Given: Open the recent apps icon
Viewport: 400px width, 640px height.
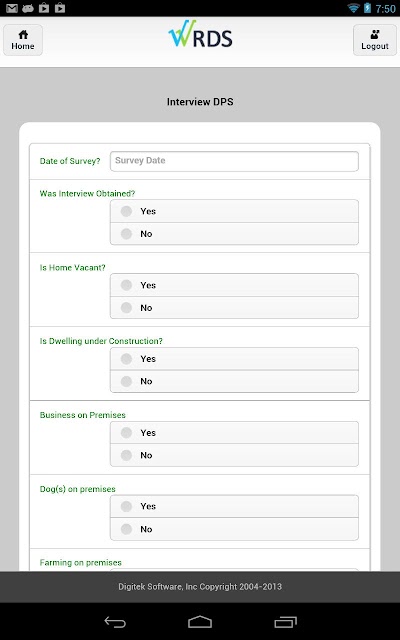Looking at the screenshot, I should [285, 622].
